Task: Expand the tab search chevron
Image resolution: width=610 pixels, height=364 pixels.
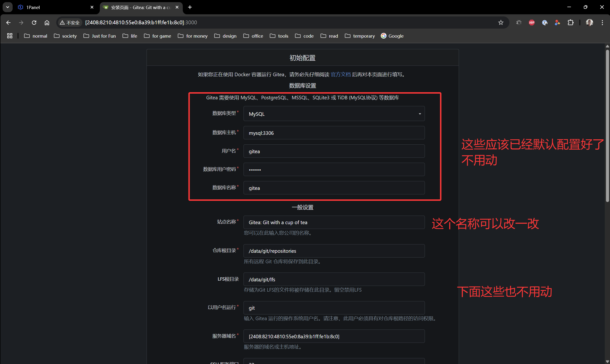Action: [x=8, y=7]
